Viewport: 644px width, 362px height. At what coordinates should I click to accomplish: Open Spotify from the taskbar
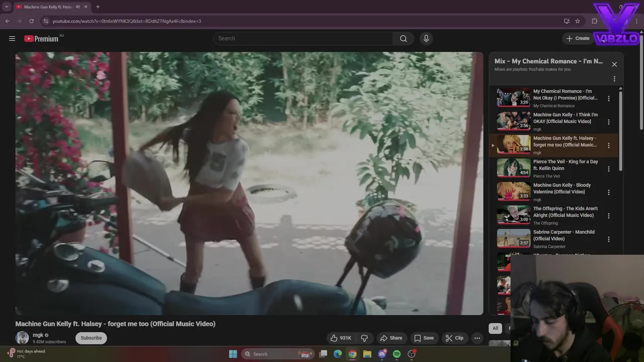(396, 354)
